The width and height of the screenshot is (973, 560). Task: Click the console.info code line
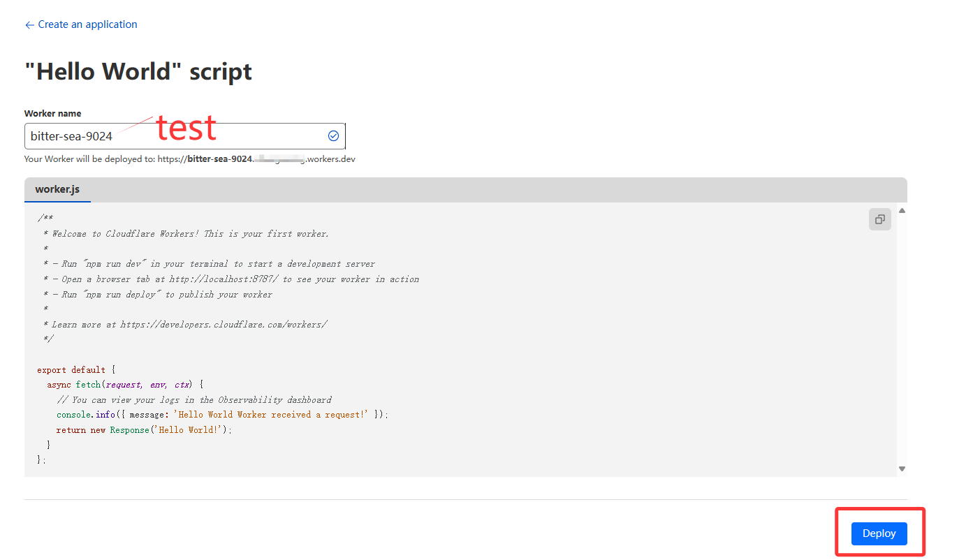tap(222, 415)
